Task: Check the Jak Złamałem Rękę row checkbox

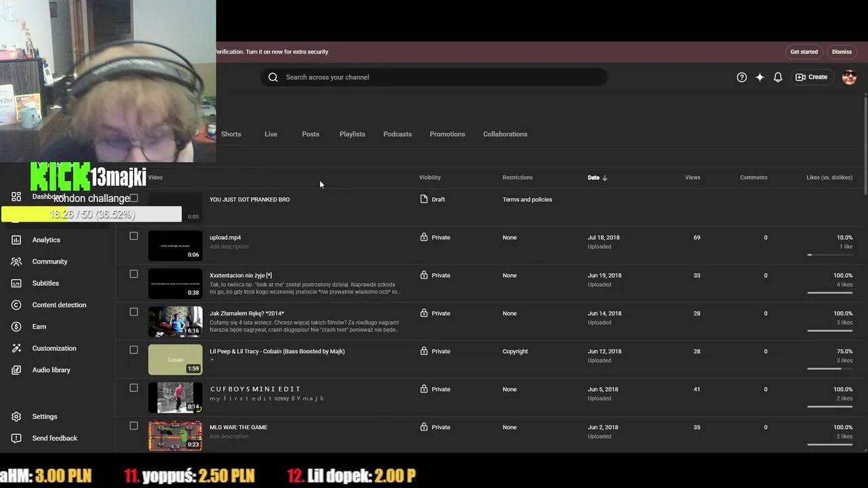Action: point(134,312)
